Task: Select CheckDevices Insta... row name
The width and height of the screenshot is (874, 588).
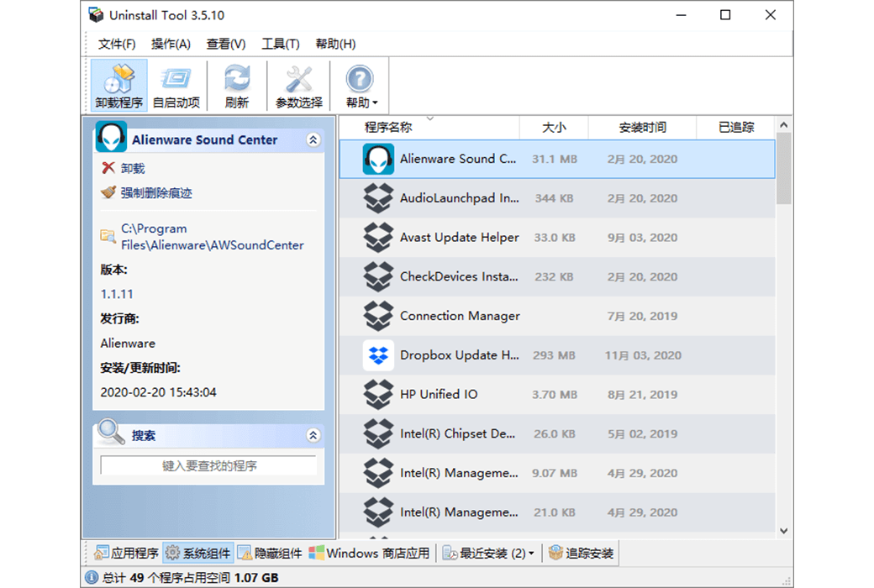Action: point(459,276)
